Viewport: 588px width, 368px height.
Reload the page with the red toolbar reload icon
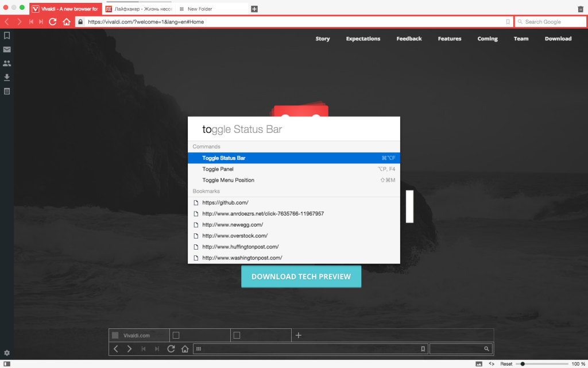(x=53, y=22)
